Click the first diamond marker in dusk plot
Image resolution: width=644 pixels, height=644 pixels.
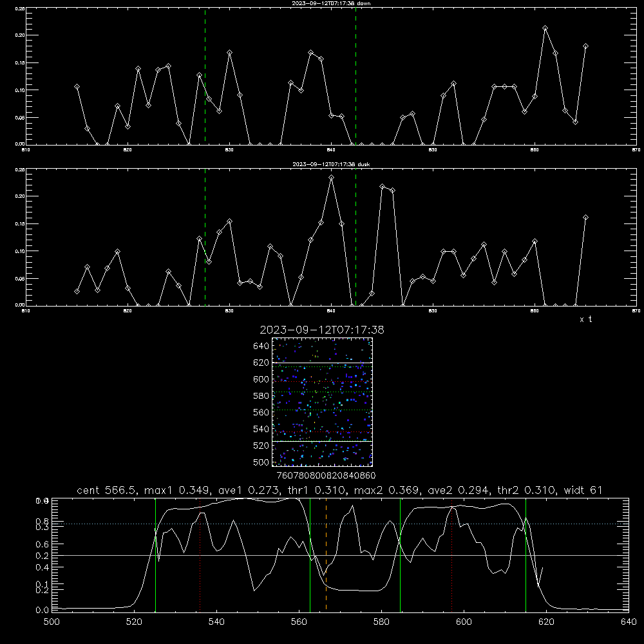pos(77,291)
